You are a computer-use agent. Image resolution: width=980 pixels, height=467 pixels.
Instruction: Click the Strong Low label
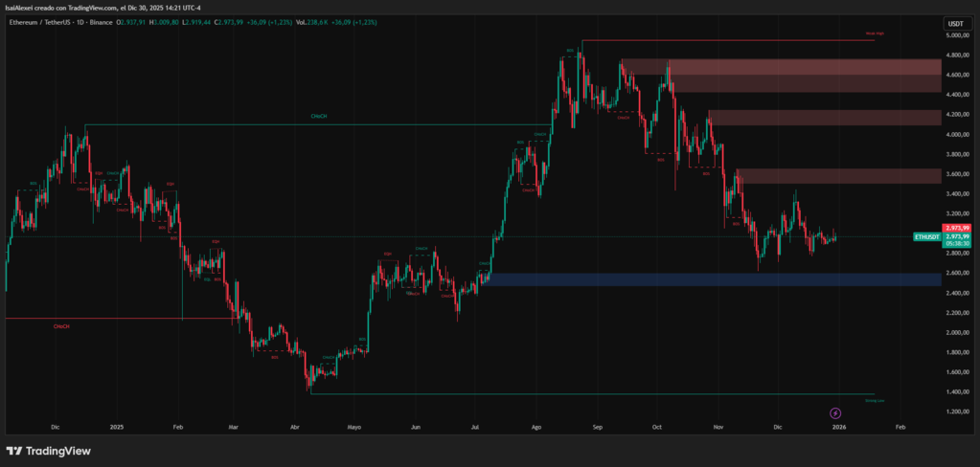coord(874,400)
